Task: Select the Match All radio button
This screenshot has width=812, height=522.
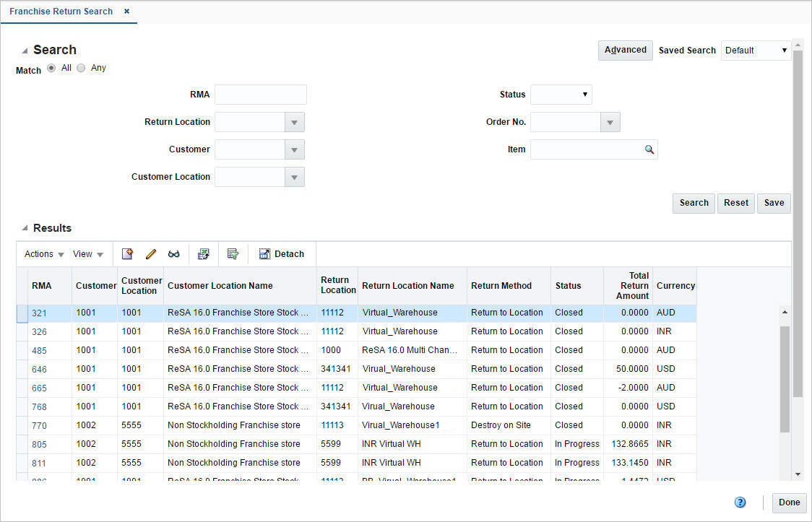Action: click(51, 67)
